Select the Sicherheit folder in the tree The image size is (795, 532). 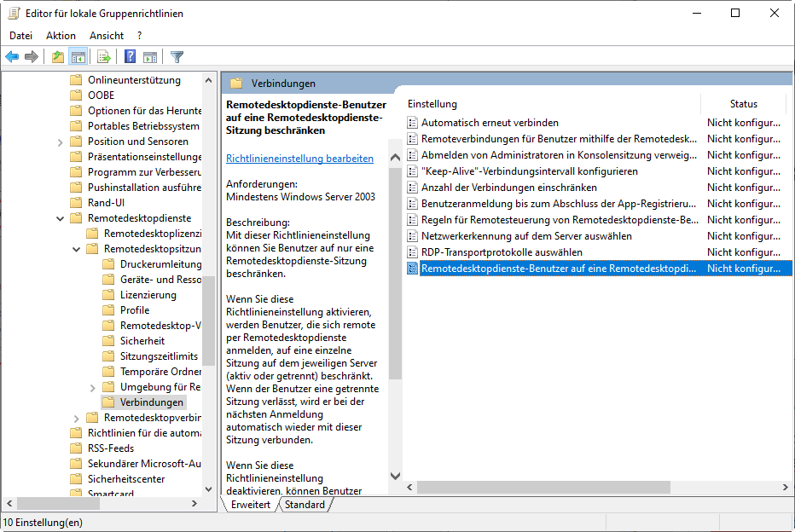tap(142, 341)
